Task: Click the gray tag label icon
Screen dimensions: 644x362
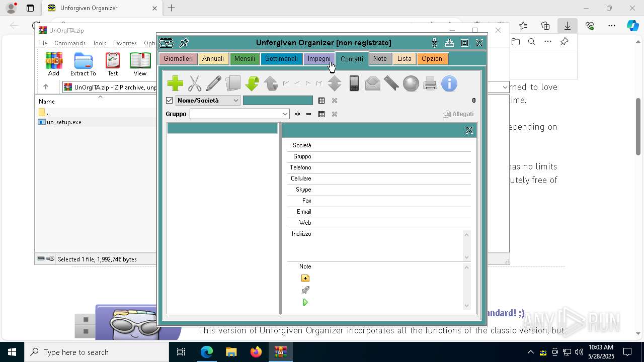Action: click(x=391, y=83)
